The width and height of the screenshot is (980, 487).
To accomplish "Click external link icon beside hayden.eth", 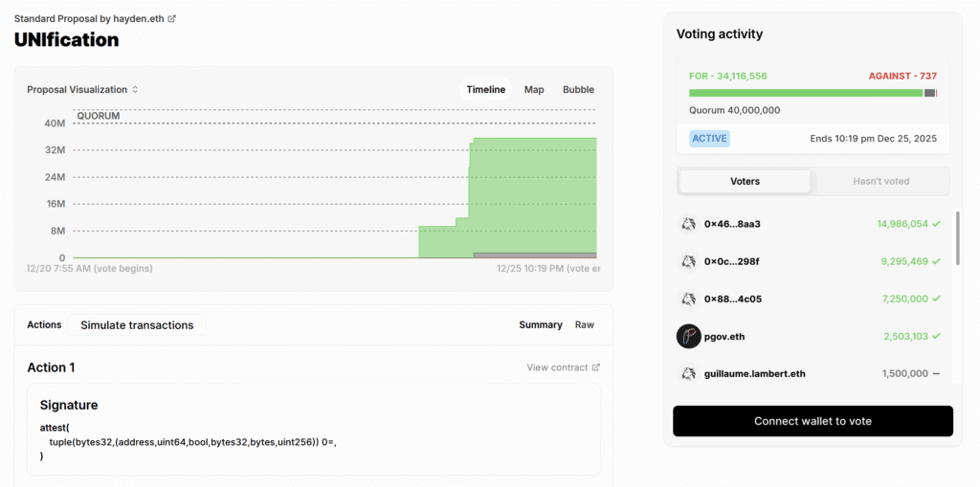I will pos(172,18).
